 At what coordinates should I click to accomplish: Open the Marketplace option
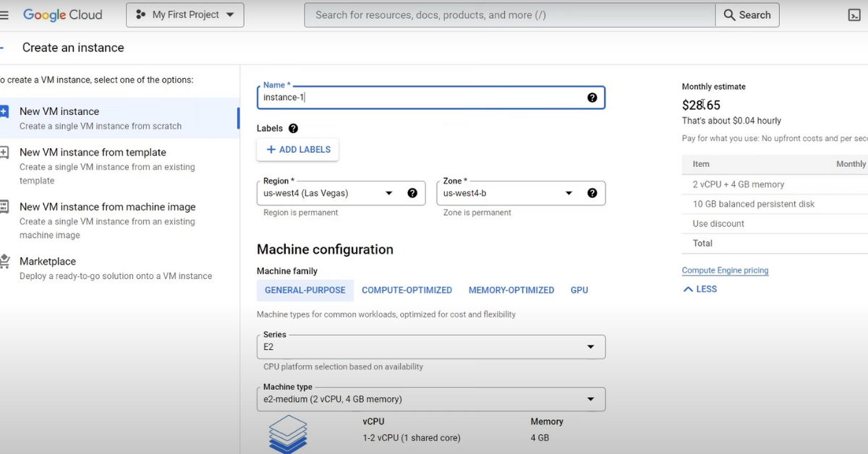(x=119, y=268)
